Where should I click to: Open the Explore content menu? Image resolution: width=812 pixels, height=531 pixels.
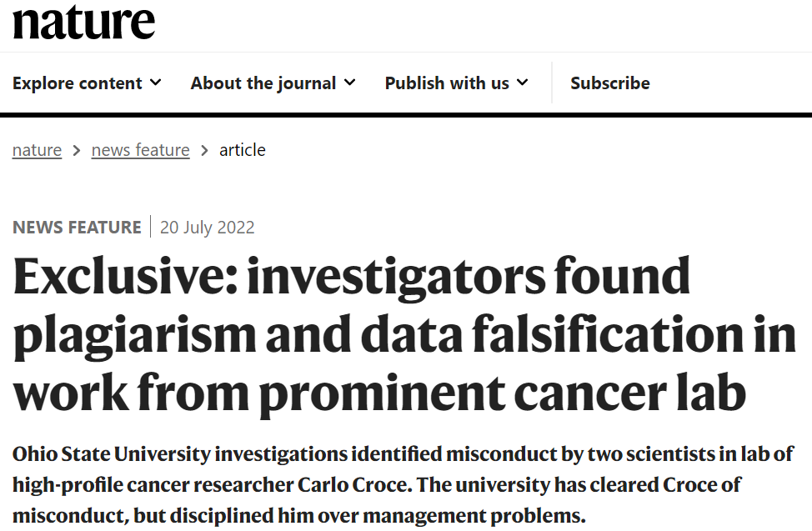coord(78,83)
